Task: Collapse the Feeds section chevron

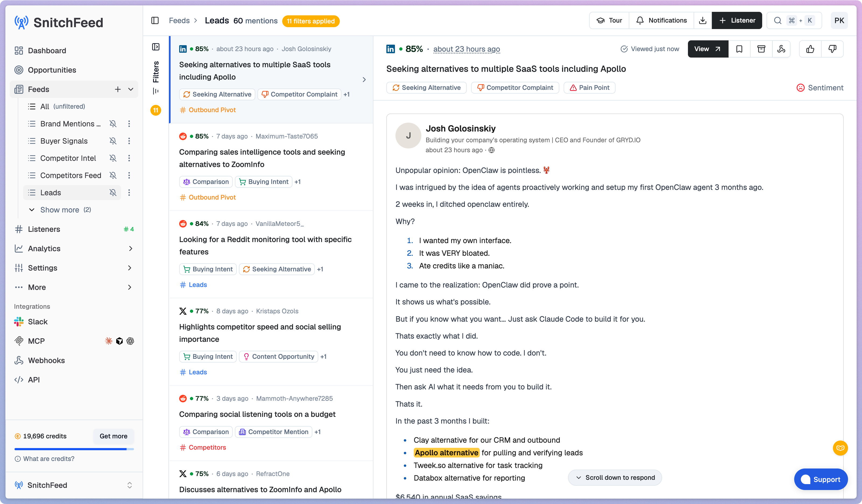Action: [131, 89]
